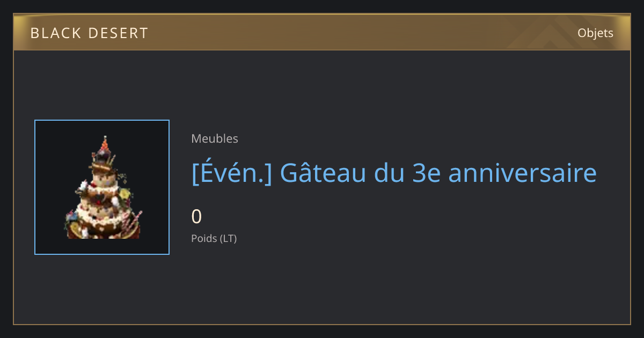Select the bottom tier of the cake image
644x338 pixels.
(x=102, y=228)
